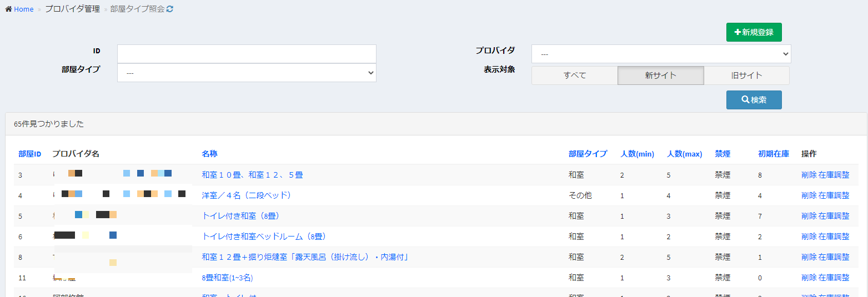Click 在庫調整 for room ID 6
Viewport: 868px width, 297px height.
(834, 236)
